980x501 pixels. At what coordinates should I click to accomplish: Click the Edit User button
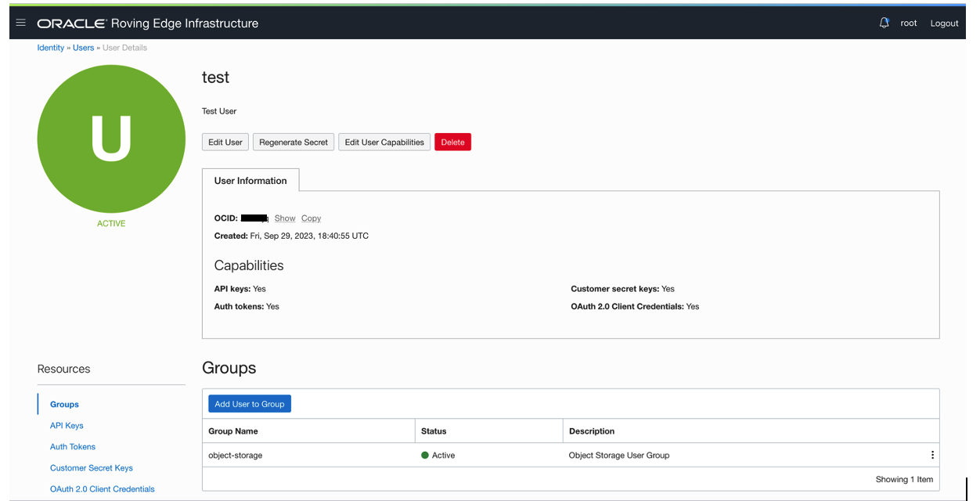click(225, 142)
